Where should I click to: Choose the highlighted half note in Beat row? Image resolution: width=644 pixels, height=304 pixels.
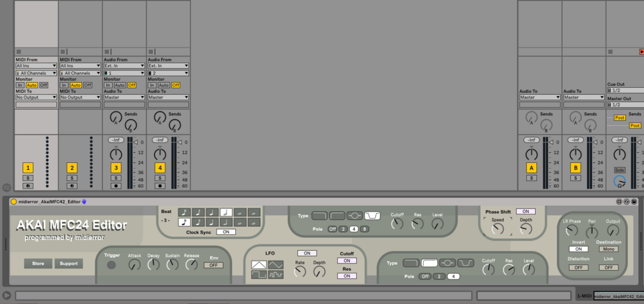coord(226,212)
